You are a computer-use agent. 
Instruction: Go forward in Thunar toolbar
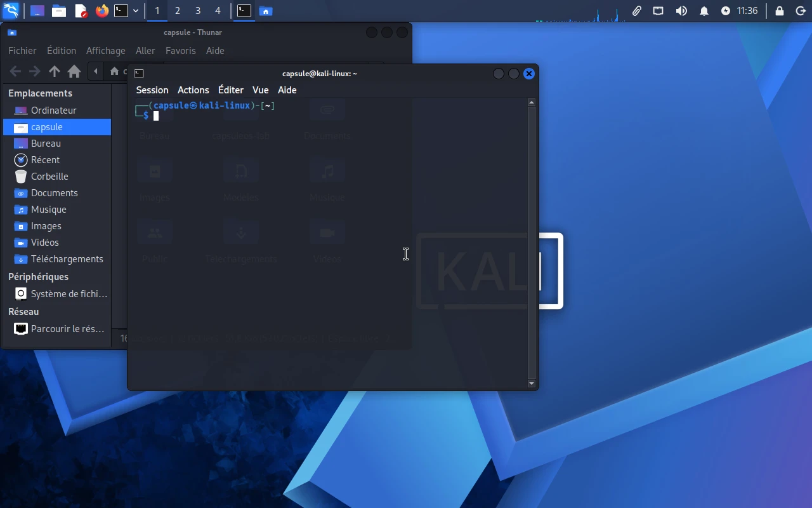[35, 71]
